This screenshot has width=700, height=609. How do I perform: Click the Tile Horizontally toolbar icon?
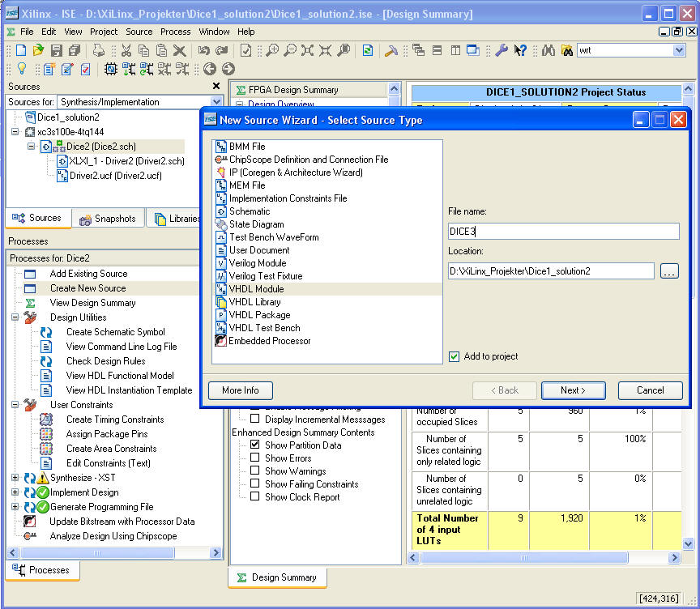[437, 50]
